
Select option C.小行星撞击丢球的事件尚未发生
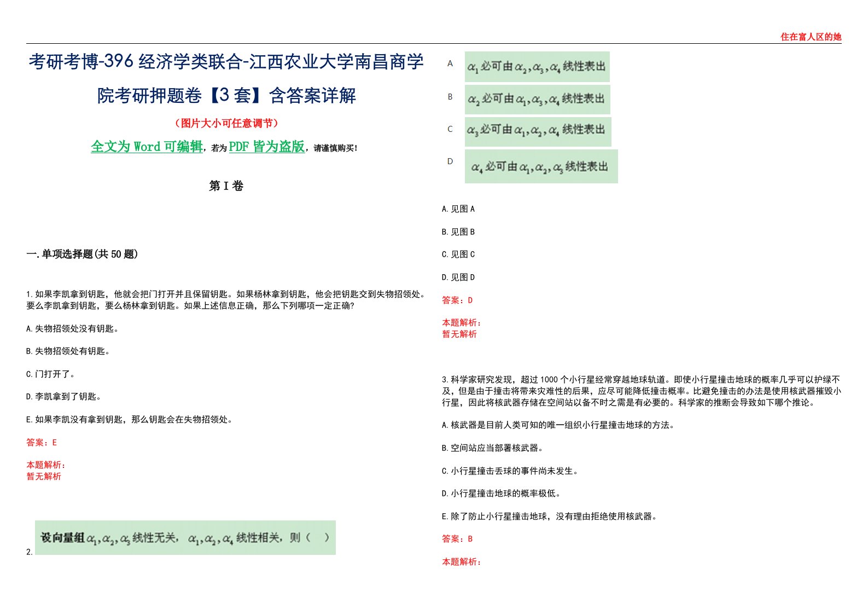pos(510,471)
